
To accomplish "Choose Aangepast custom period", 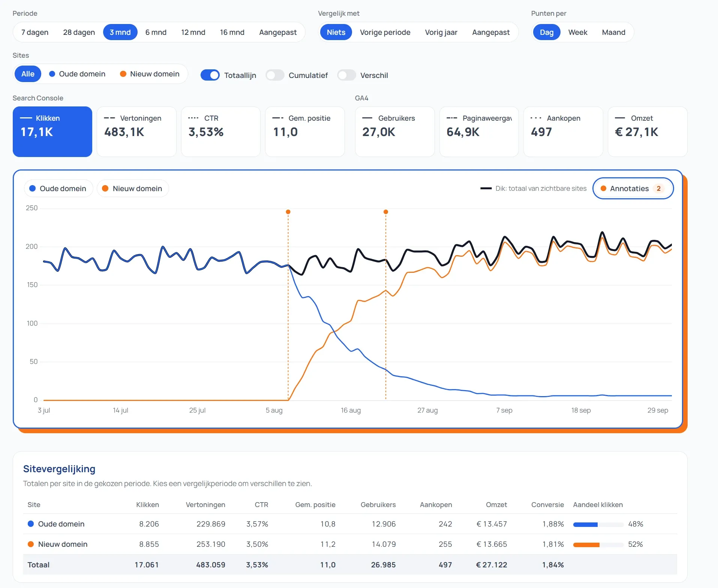I will pos(278,32).
